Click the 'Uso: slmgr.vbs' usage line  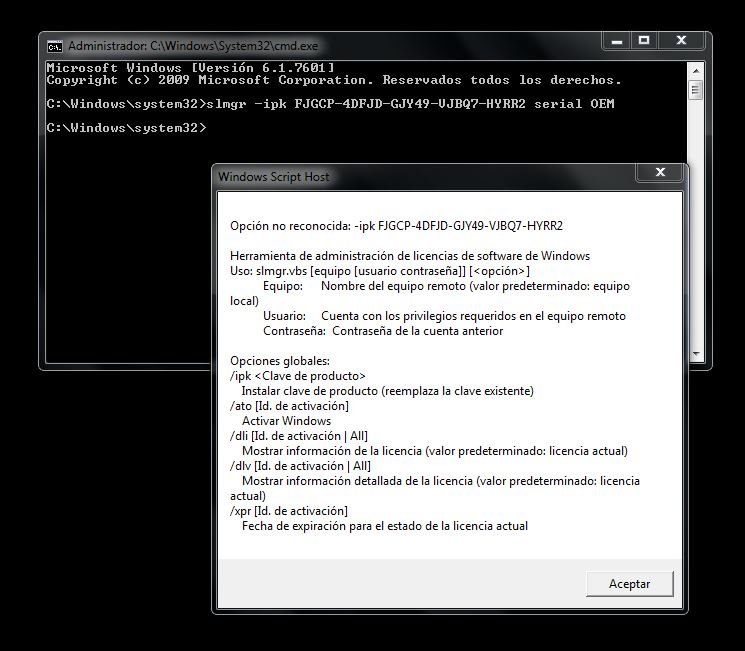point(380,271)
